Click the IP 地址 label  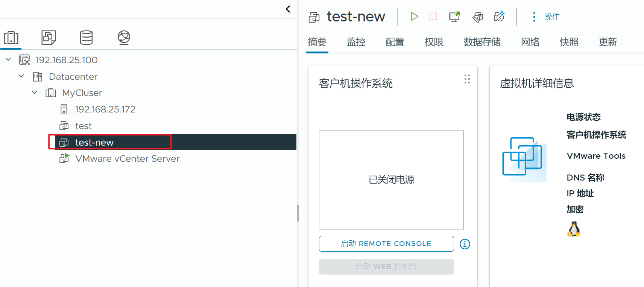(580, 193)
